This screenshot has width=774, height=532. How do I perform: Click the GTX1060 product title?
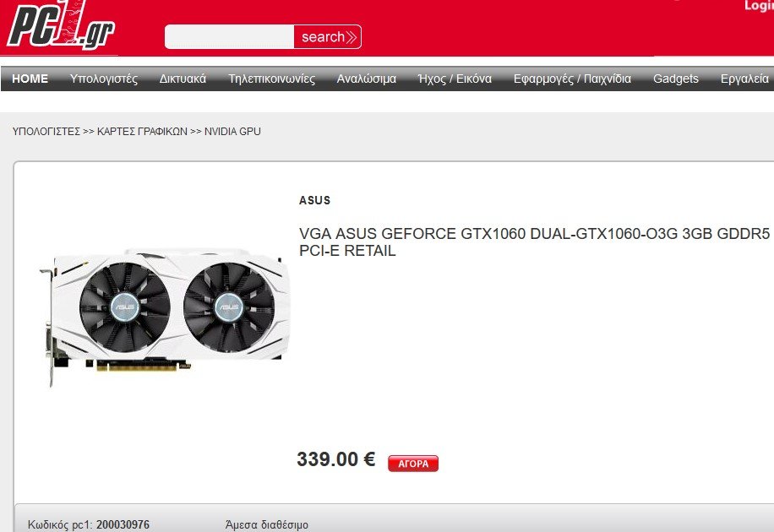click(534, 242)
